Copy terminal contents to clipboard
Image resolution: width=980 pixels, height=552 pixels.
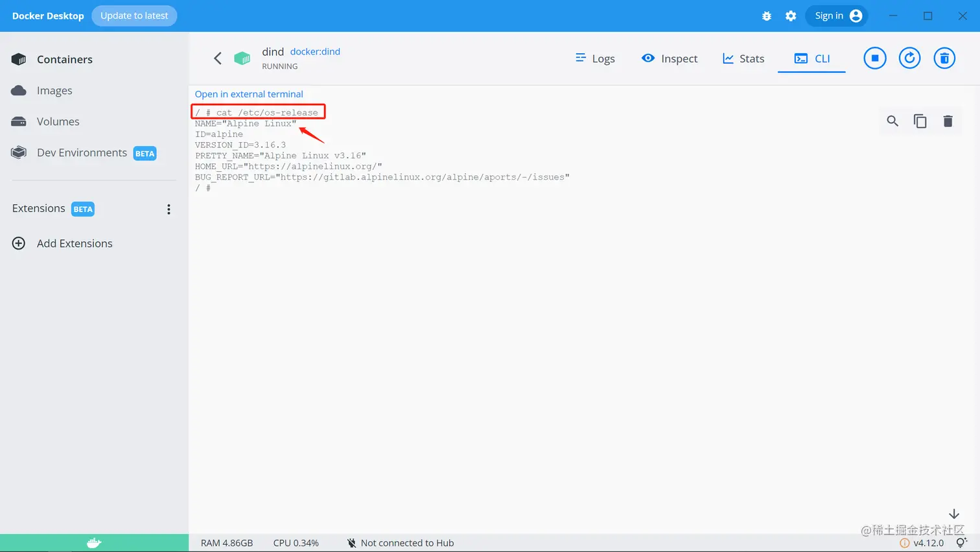pyautogui.click(x=920, y=121)
